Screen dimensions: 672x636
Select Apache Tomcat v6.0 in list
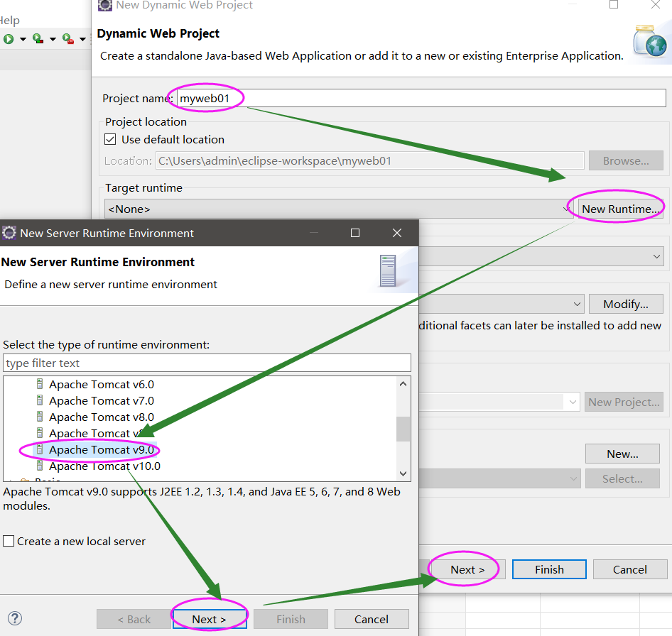click(x=101, y=384)
